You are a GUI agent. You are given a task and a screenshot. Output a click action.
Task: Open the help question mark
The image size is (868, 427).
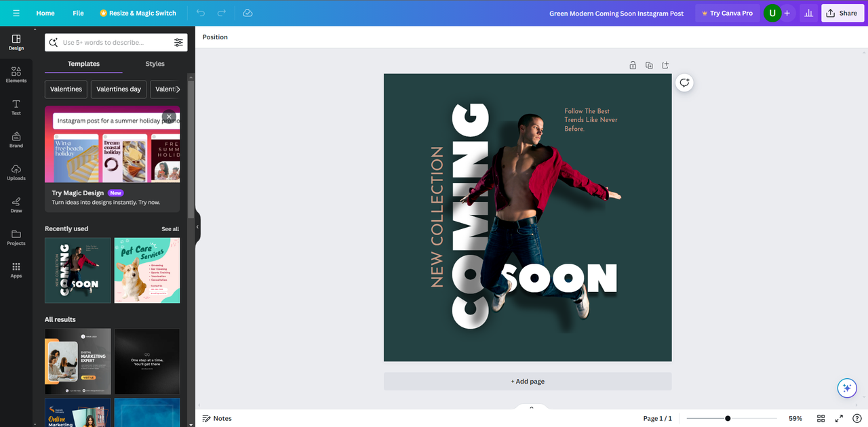tap(856, 418)
